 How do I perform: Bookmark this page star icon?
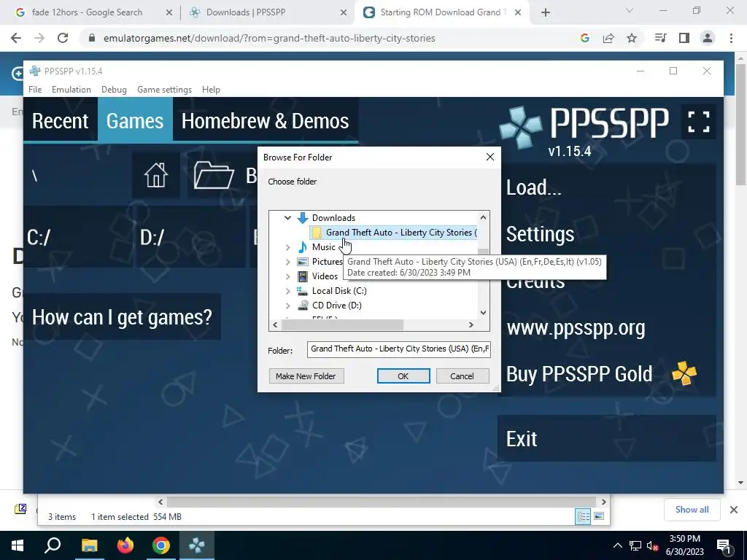632,38
